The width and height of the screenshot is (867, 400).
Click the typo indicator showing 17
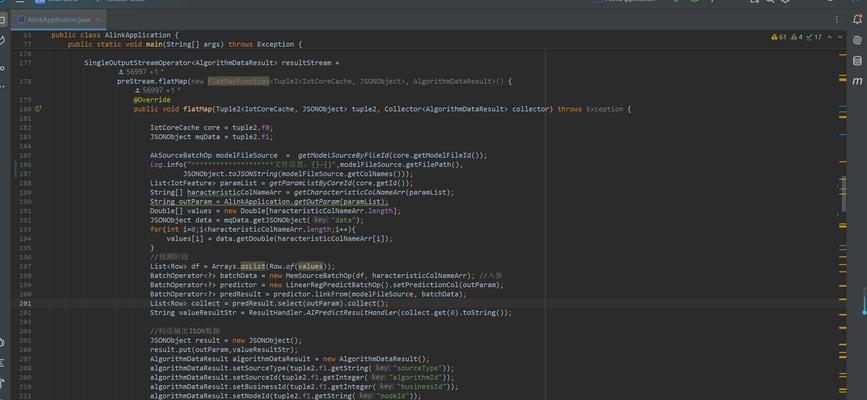click(x=814, y=37)
